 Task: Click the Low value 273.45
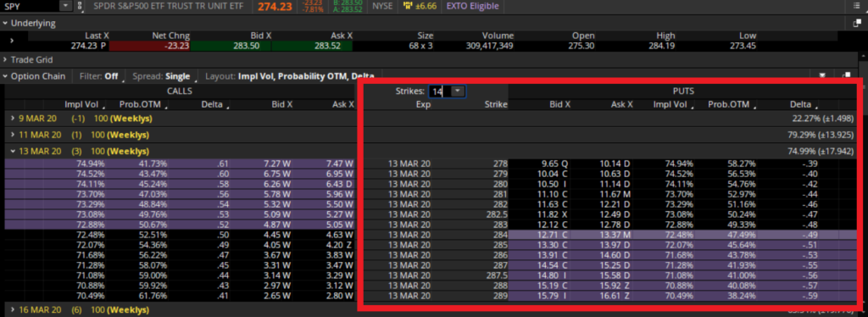click(x=743, y=46)
